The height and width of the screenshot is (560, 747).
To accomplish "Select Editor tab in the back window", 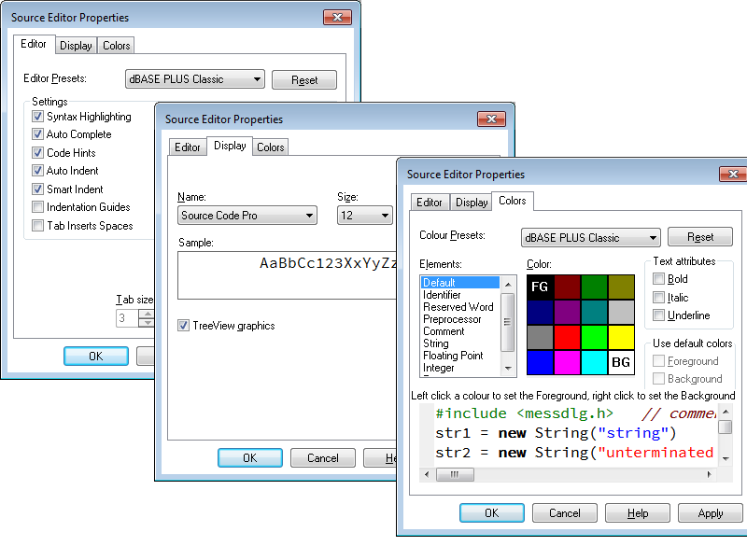I will 34,44.
